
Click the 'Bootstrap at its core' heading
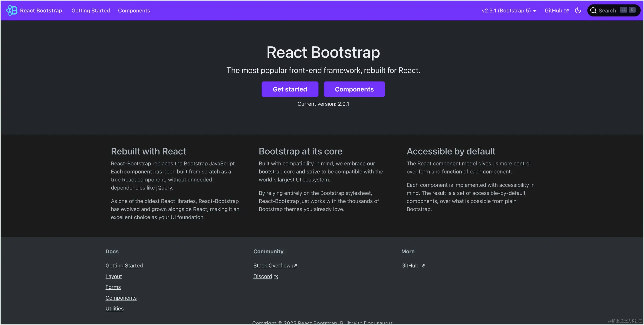coord(300,151)
